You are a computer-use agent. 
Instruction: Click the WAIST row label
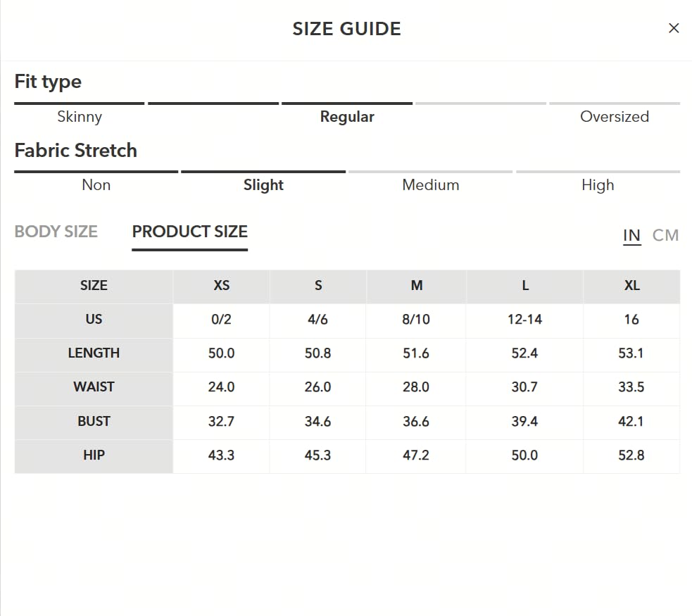coord(94,387)
